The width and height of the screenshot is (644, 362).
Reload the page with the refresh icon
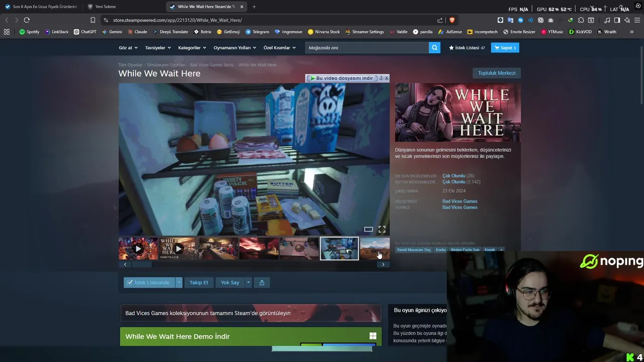click(27, 20)
